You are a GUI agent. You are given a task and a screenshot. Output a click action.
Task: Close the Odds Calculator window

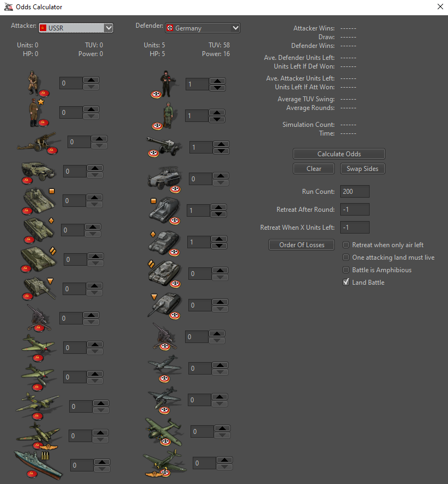pyautogui.click(x=440, y=7)
